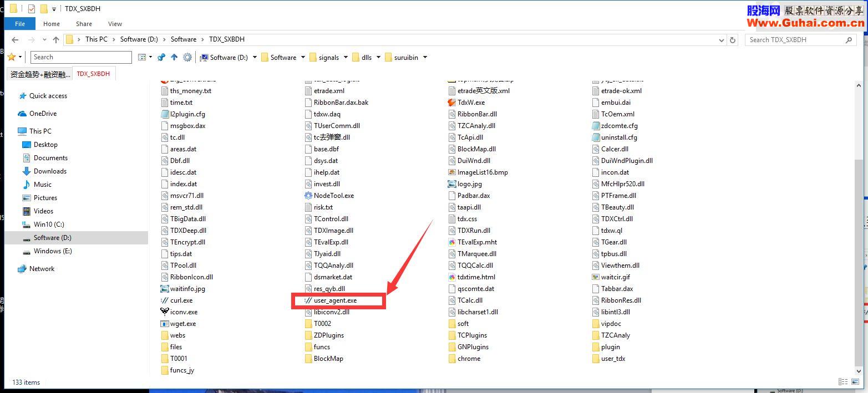Switch to the TDX_SXBDH folder tab
868x393 pixels.
point(93,74)
